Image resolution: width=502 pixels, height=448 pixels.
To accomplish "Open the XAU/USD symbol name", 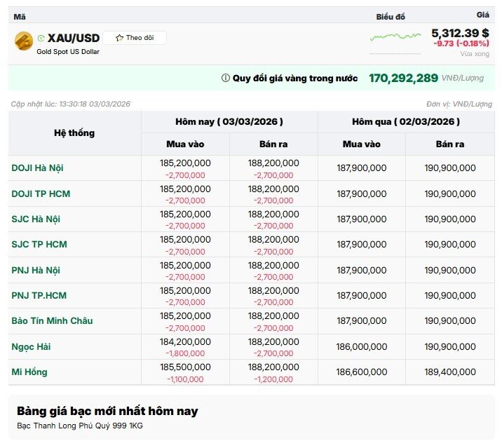I will 74,38.
